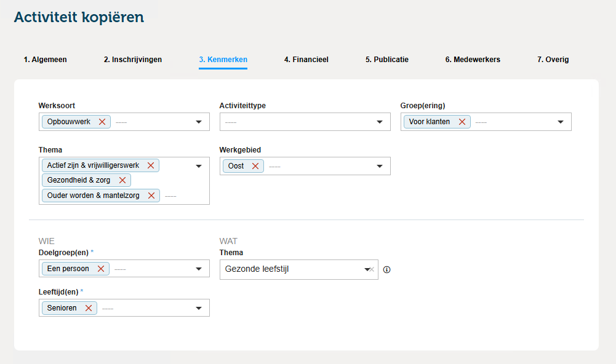
Task: Expand the Leeftijd(en) dropdown
Action: pyautogui.click(x=199, y=308)
